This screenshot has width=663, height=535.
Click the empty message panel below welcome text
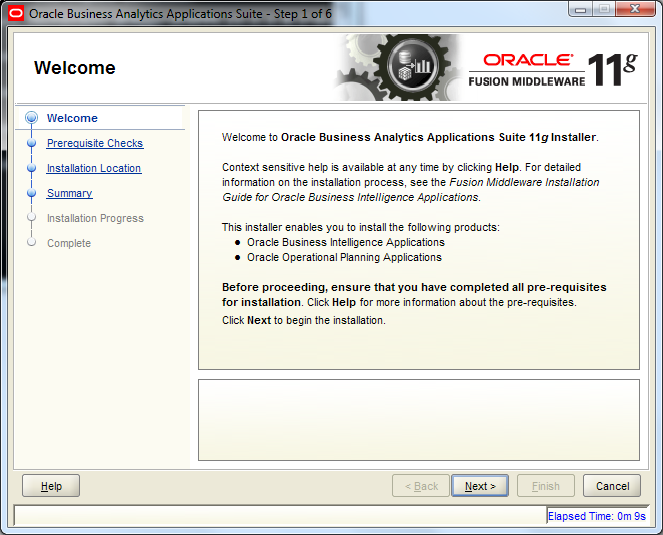419,420
